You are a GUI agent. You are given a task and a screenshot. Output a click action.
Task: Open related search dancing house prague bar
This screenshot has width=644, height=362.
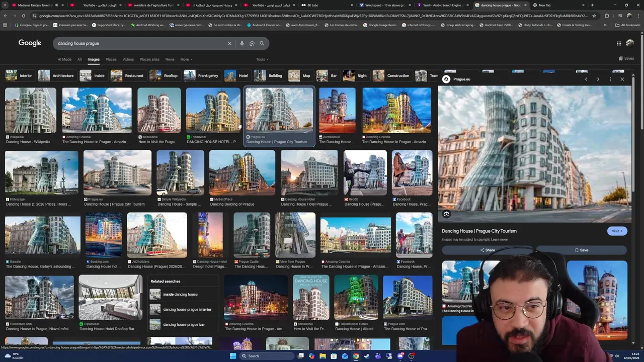coord(184,324)
